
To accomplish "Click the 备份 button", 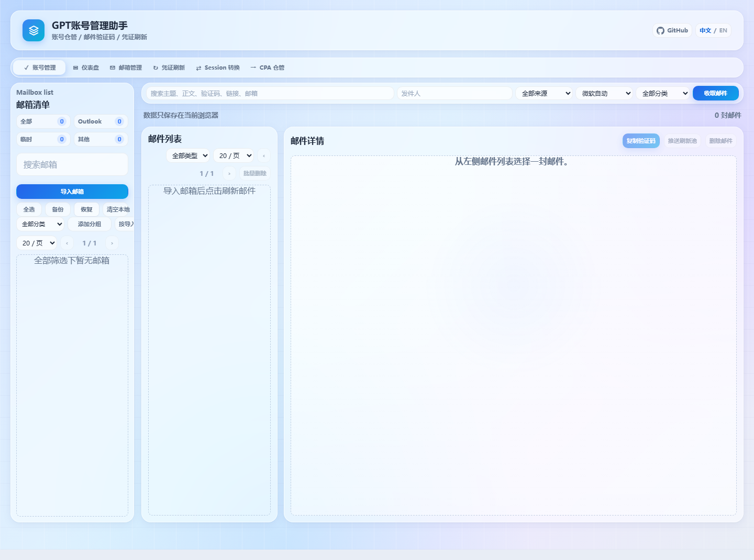I will (x=58, y=209).
